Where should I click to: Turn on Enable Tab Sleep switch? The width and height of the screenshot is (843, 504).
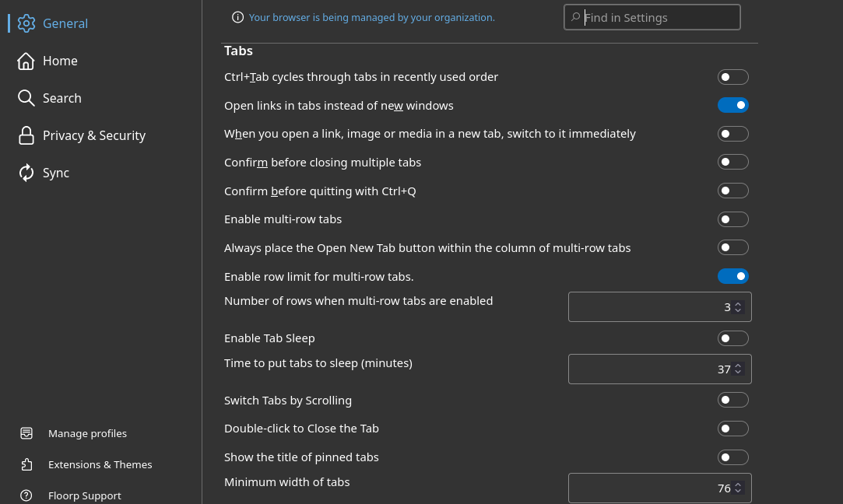point(732,338)
